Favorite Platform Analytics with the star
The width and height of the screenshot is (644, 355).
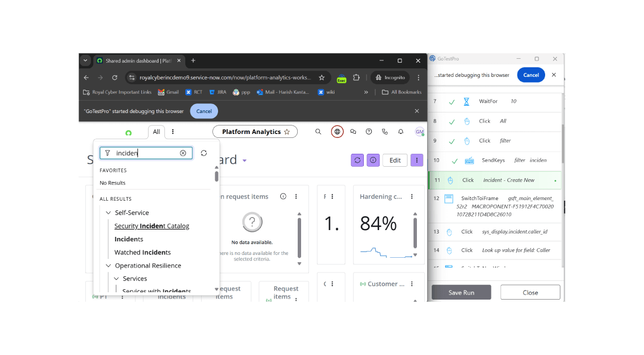[287, 132]
